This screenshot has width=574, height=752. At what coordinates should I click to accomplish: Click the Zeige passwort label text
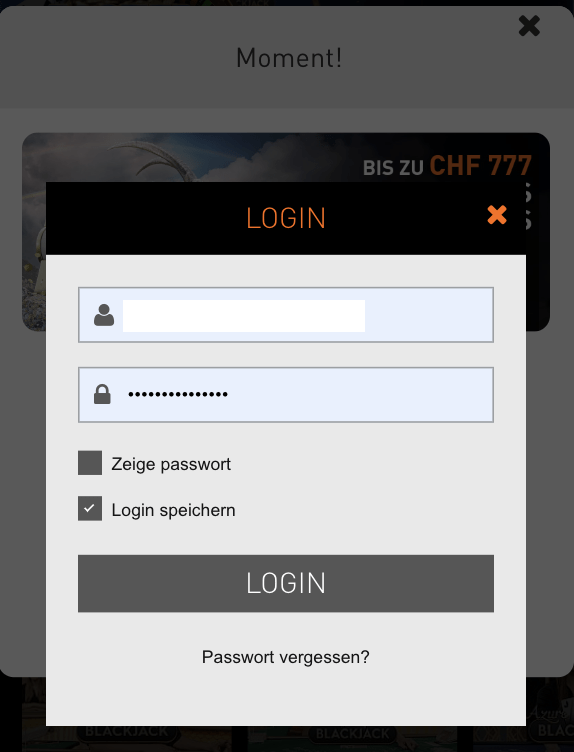click(171, 464)
